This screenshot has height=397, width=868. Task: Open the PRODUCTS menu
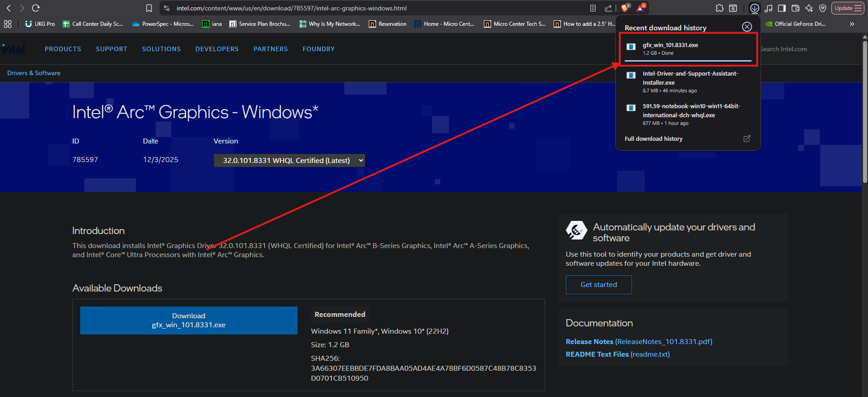tap(63, 49)
